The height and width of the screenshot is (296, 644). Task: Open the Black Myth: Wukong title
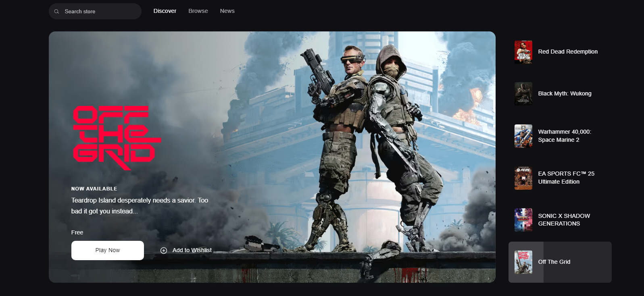pyautogui.click(x=565, y=93)
